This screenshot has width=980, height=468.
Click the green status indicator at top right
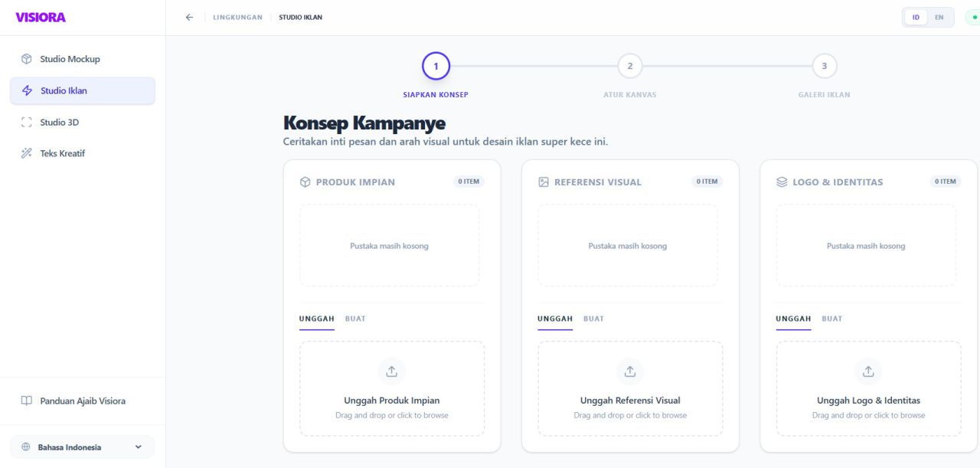coord(974,17)
